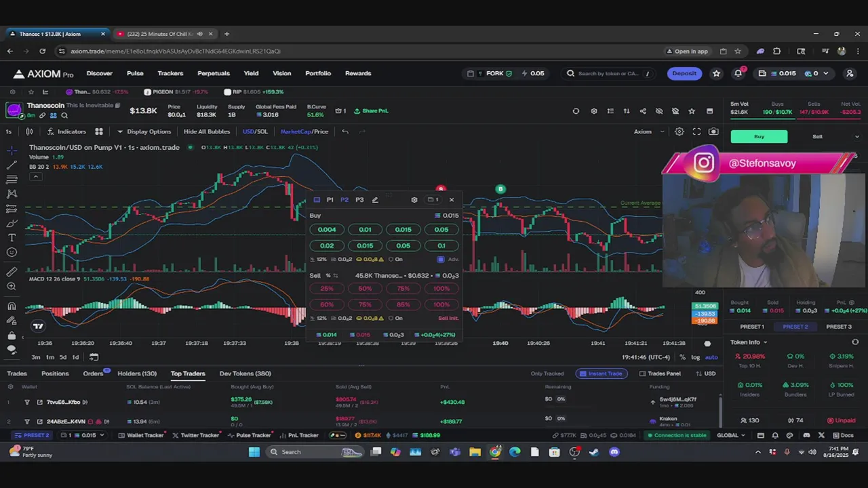
Task: Toggle Instant Trade mode
Action: tap(600, 373)
